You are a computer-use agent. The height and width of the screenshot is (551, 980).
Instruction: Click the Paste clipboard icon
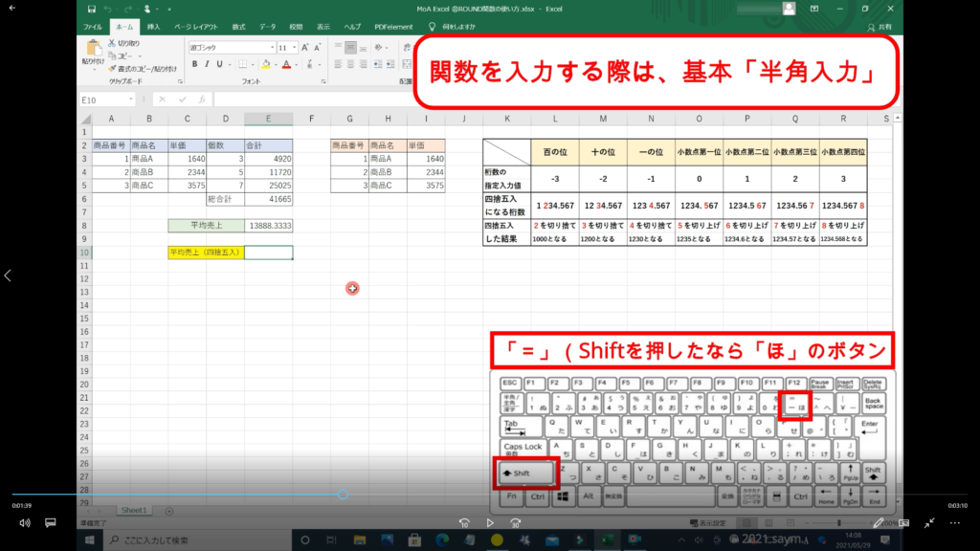(x=94, y=48)
